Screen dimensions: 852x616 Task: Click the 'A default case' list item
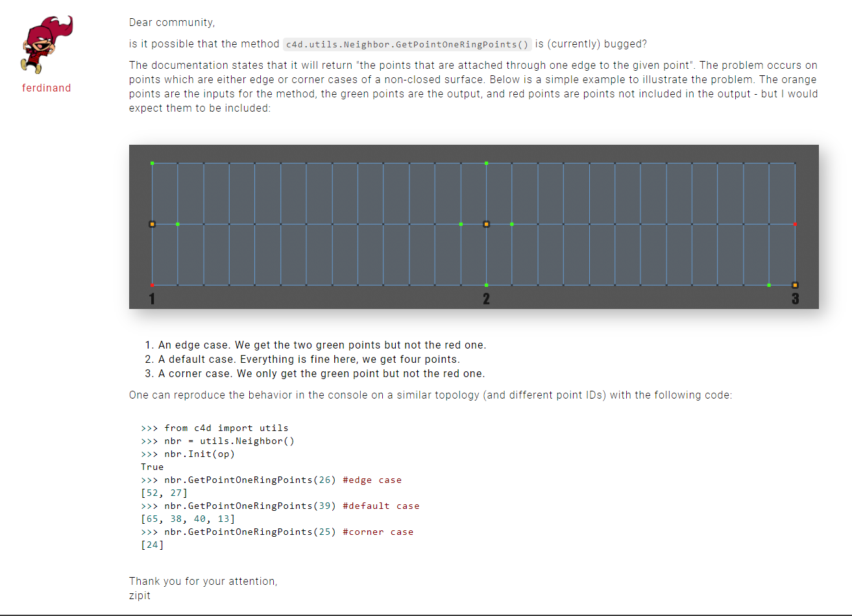point(309,360)
